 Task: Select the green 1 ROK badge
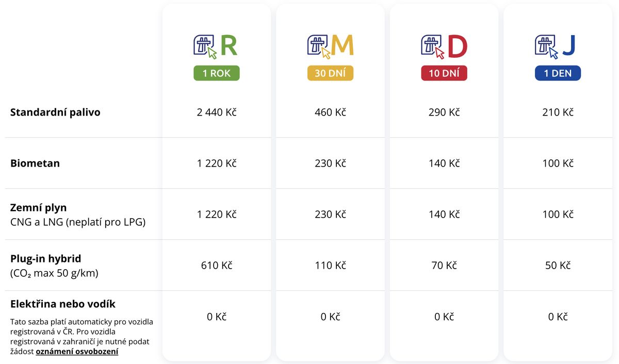click(x=217, y=73)
